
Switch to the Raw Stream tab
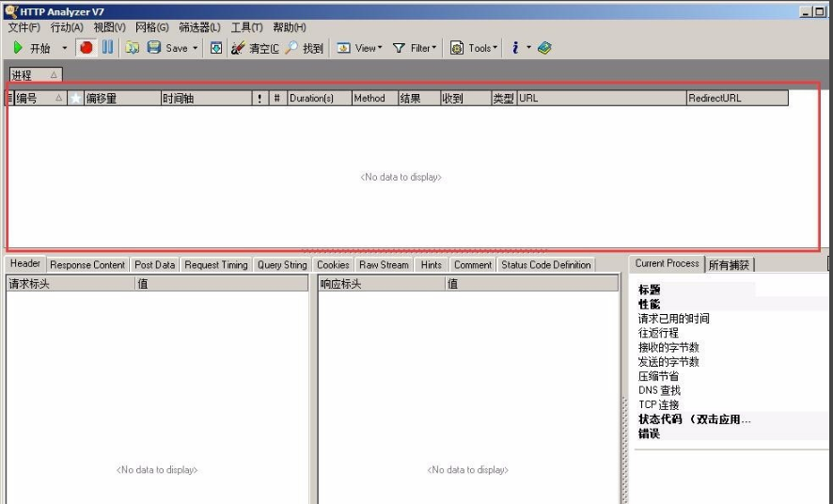tap(384, 264)
